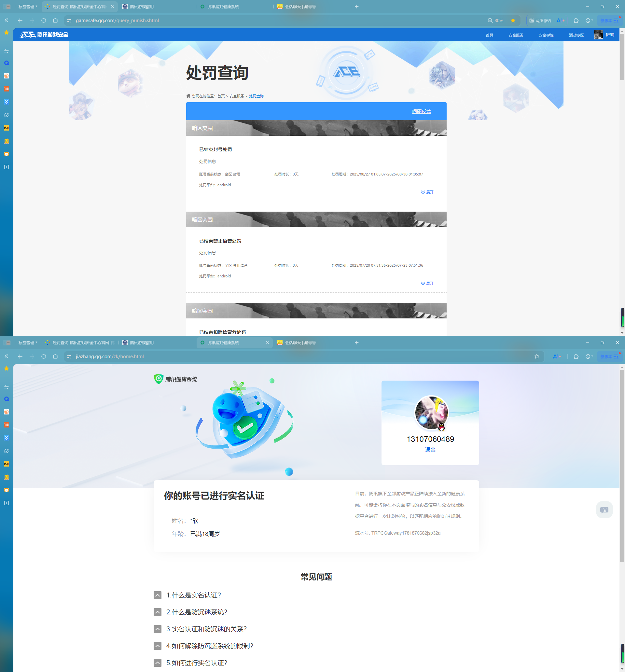Viewport: 625px width, 672px height.
Task: Open 安全服务 in ACE navigation bar
Action: pos(516,35)
